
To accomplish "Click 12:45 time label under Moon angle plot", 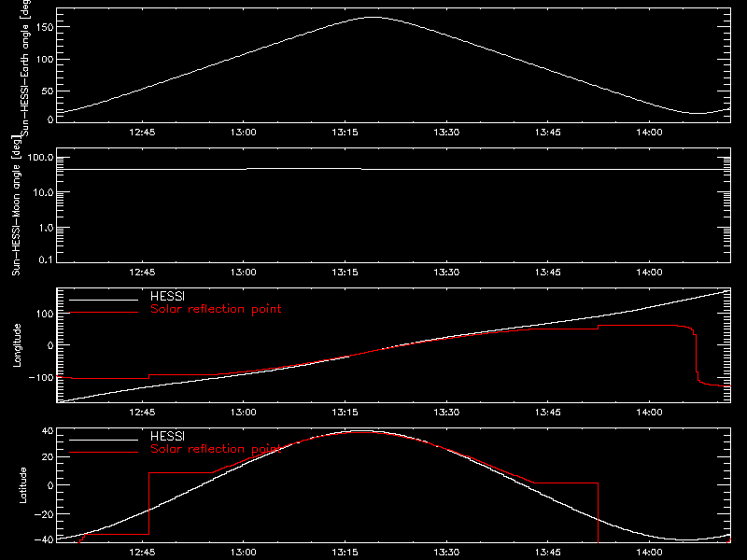I will (x=142, y=273).
